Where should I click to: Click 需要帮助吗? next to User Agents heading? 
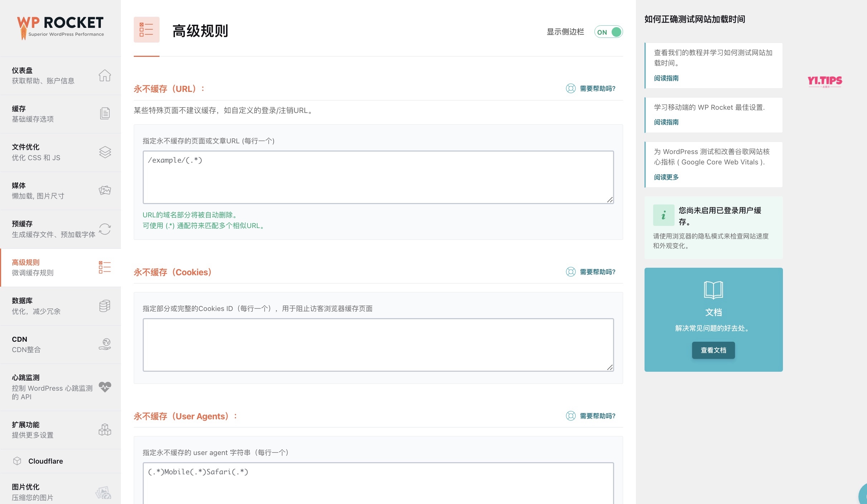tap(598, 416)
